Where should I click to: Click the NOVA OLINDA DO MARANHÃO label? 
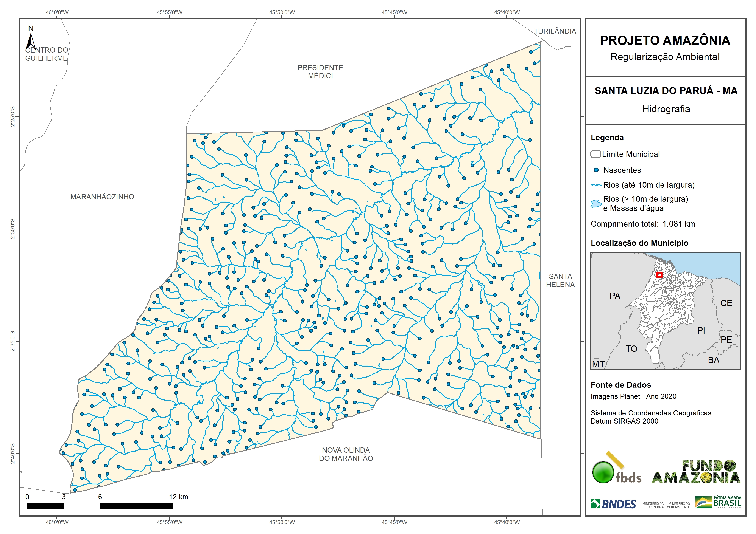(346, 454)
